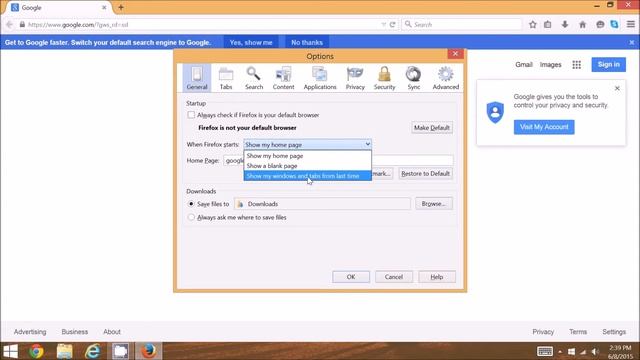Open the Gmail link
Image resolution: width=640 pixels, height=360 pixels.
pyautogui.click(x=524, y=64)
